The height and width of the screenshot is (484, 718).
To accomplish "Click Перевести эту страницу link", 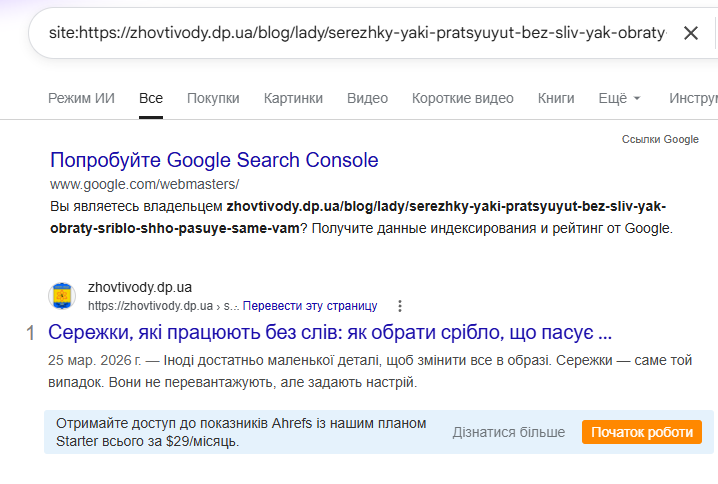I will (x=310, y=305).
